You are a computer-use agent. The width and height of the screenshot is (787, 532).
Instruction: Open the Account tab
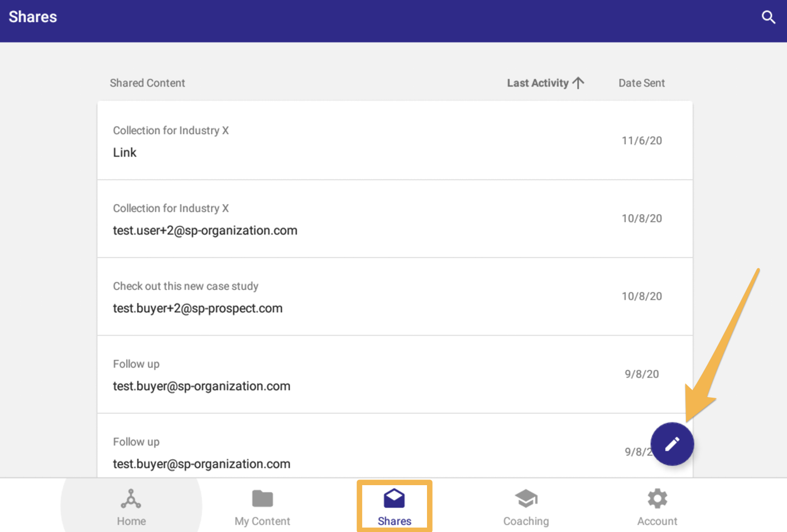[657, 506]
